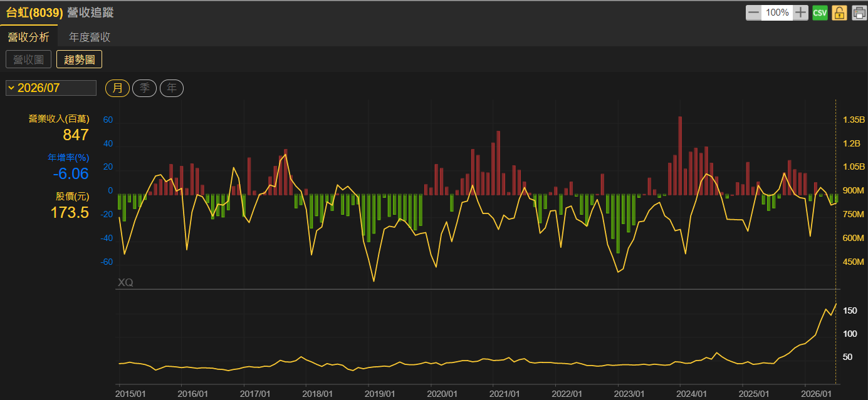Click the stock price value 173.5

(70, 213)
